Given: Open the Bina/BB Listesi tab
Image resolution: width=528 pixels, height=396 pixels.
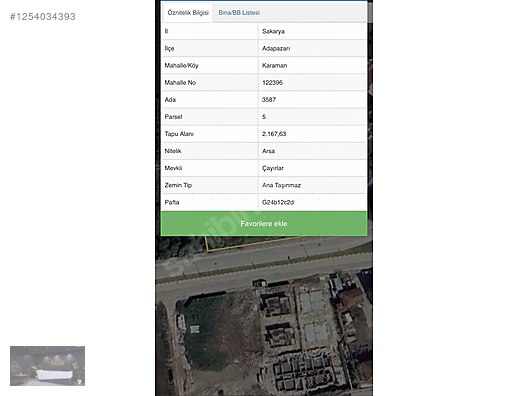Looking at the screenshot, I should coord(239,13).
